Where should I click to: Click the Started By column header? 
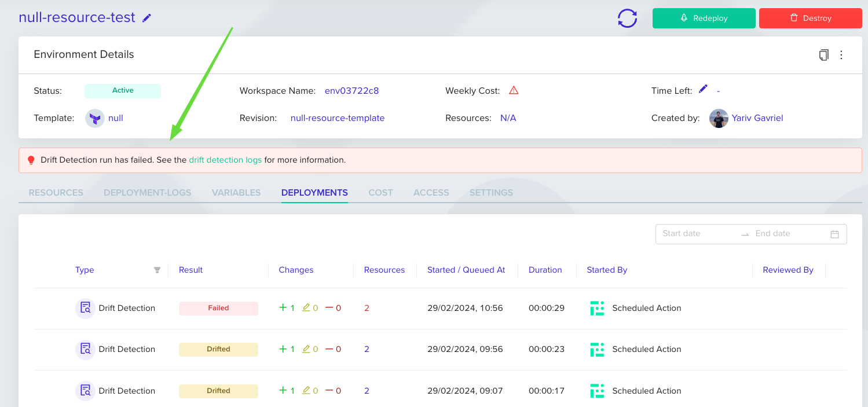[x=607, y=270]
